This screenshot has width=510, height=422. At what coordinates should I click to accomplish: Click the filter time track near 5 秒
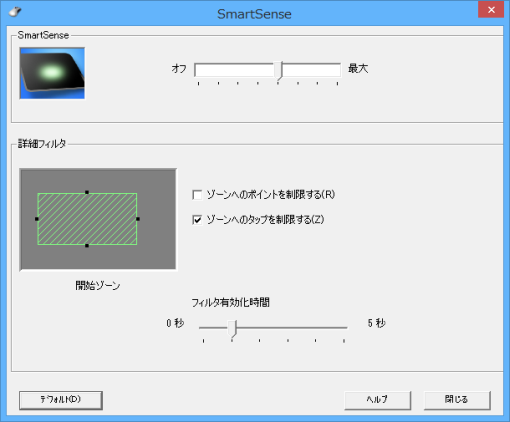(x=342, y=328)
